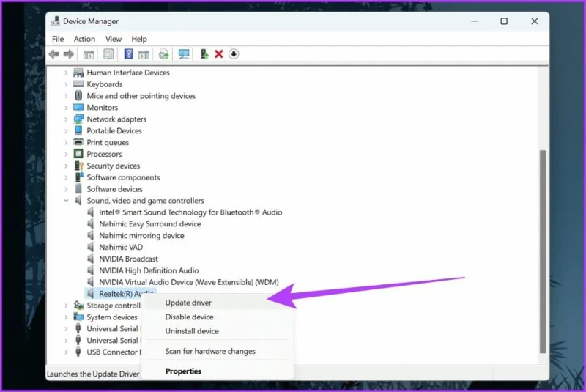The height and width of the screenshot is (392, 586).
Task: Click the Show/Hide console tree toolbar icon
Action: (89, 54)
